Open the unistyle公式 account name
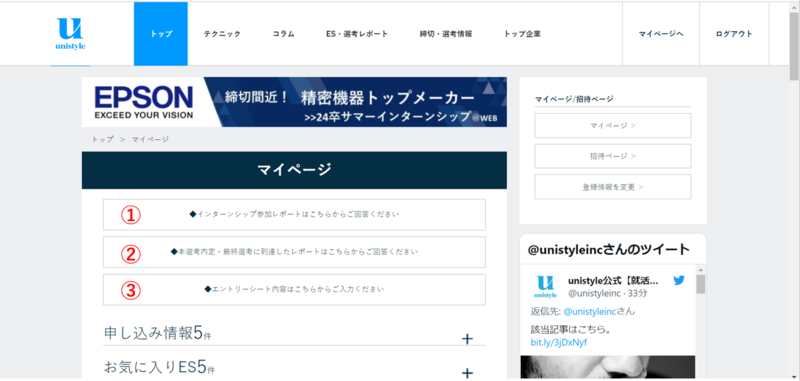This screenshot has width=800, height=381. (613, 281)
